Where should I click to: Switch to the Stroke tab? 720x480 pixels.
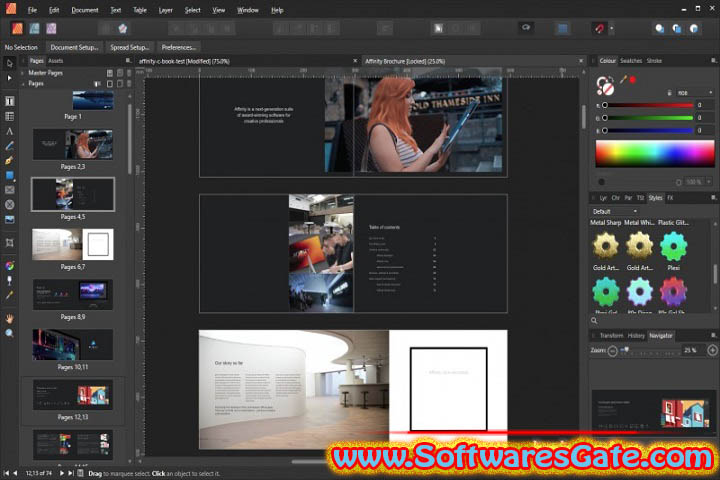click(x=654, y=61)
